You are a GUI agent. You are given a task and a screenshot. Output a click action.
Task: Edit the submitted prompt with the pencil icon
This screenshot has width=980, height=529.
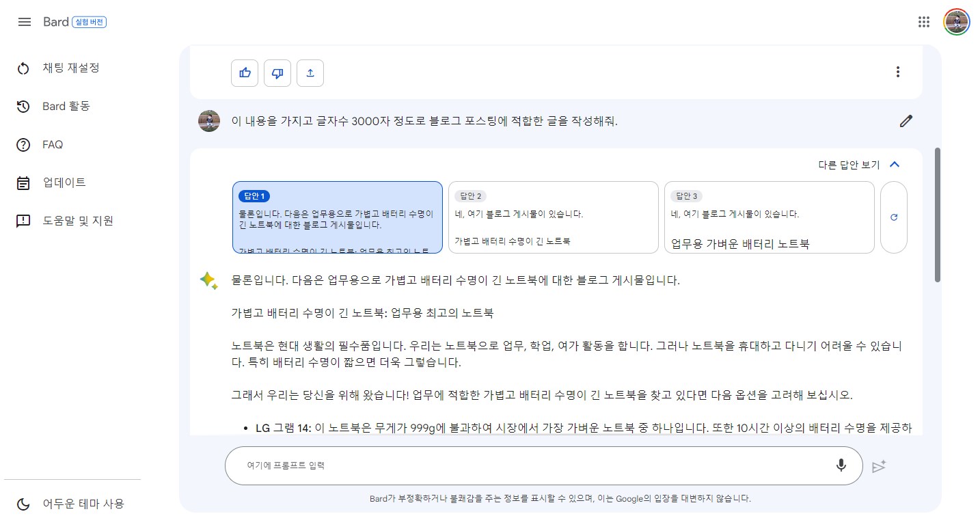pos(906,120)
